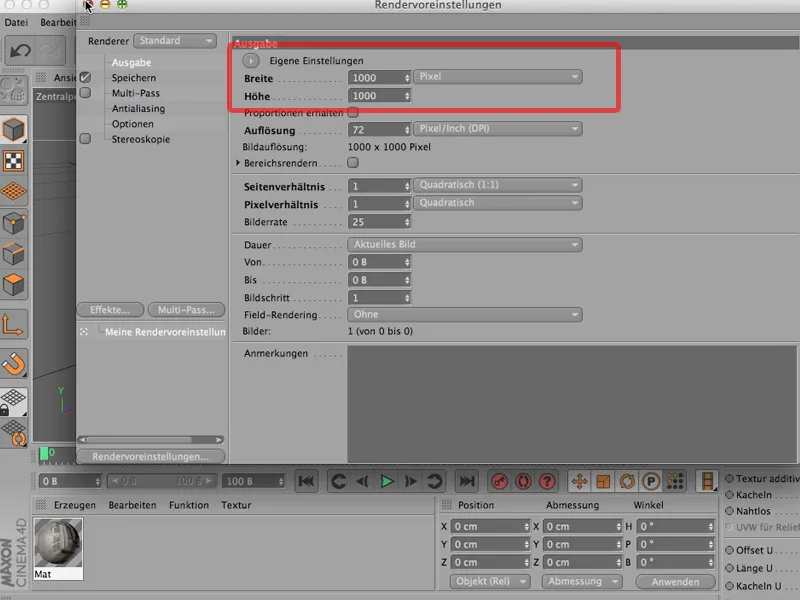800x600 pixels.
Task: Select the texture checkerboard mode icon
Action: tap(14, 161)
